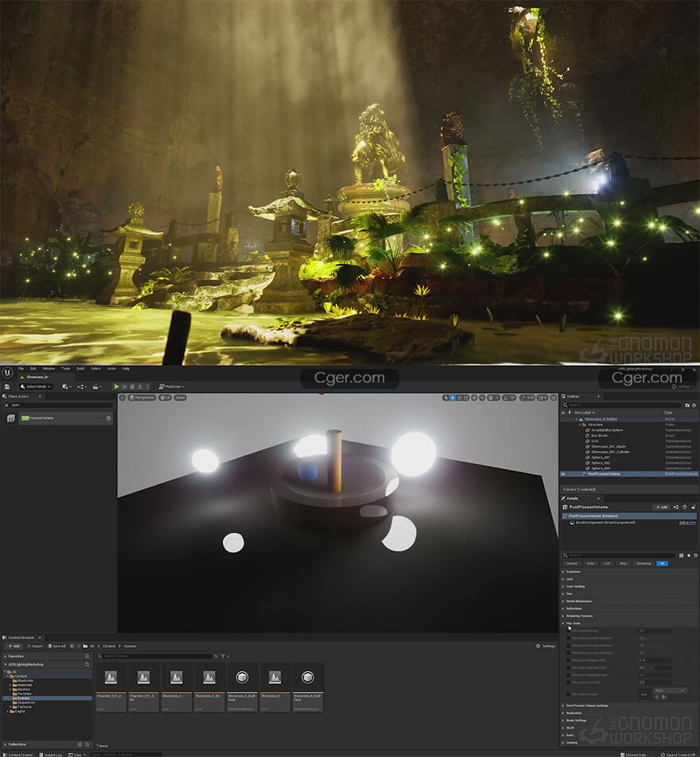The height and width of the screenshot is (757, 700).
Task: Click the Eject toolbar icon
Action: coord(140,386)
